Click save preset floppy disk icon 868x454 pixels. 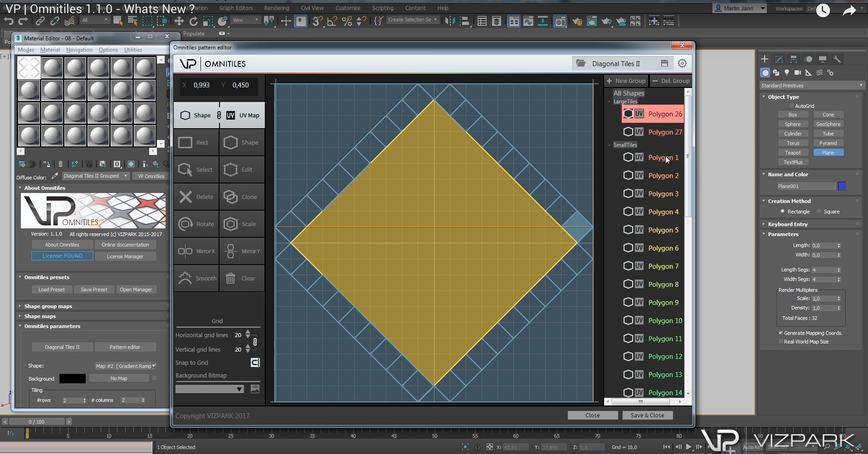664,63
